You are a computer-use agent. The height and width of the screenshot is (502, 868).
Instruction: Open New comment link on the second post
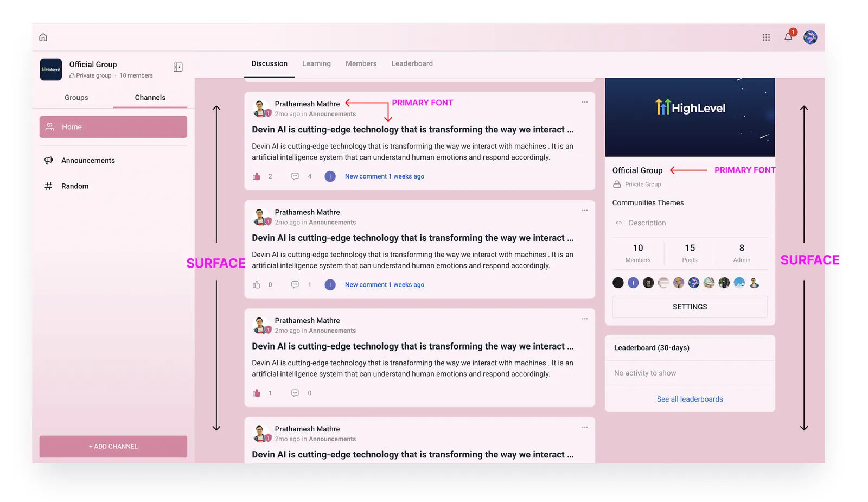click(x=385, y=285)
